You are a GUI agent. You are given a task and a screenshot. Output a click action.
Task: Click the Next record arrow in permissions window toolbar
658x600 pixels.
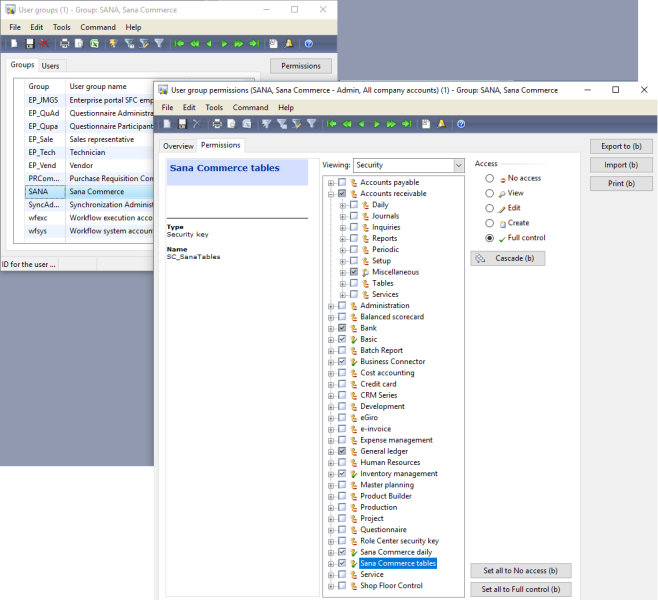376,124
